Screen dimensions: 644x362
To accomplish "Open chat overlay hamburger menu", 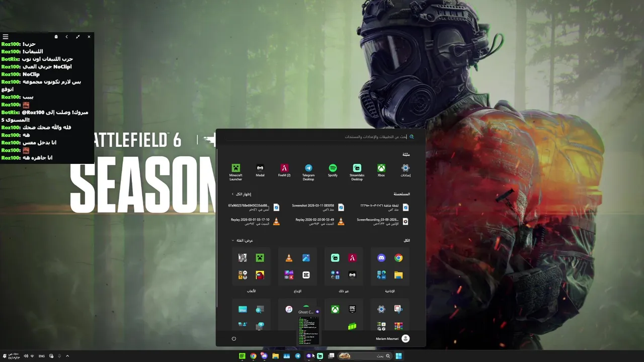I will coord(5,37).
